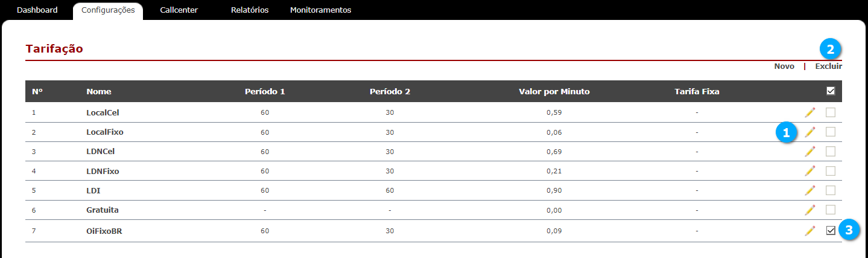Select the LDNFixo row checkbox
This screenshot has height=258, width=868.
pos(831,171)
